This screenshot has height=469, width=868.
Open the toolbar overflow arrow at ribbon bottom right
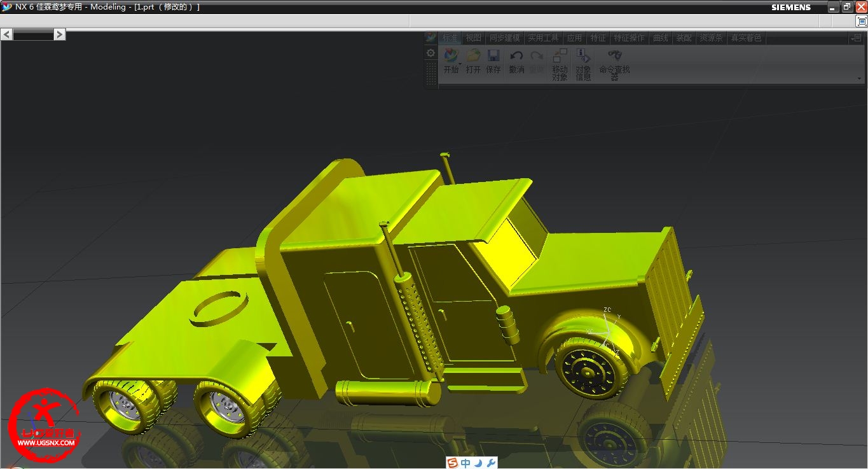tap(859, 79)
